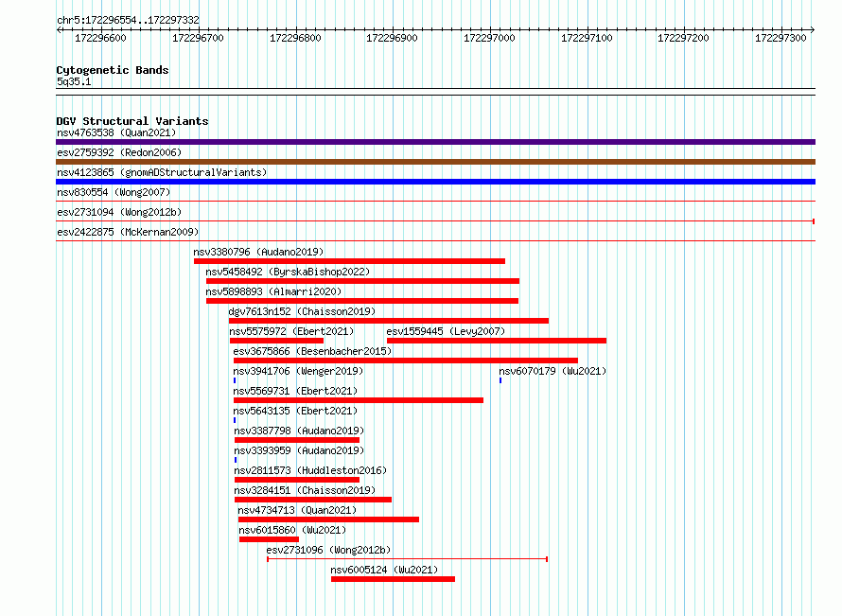Viewport: 842px width, 616px height.
Task: Click the esv2422875 (McKernan2009) label
Action: 128,232
